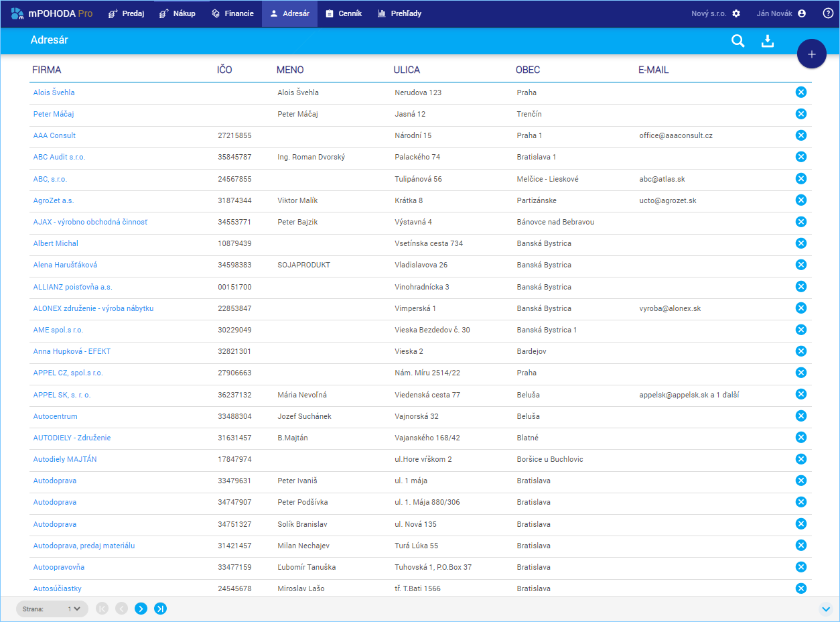840x622 pixels.
Task: Delete the ALONEX združenie row
Action: pos(800,308)
